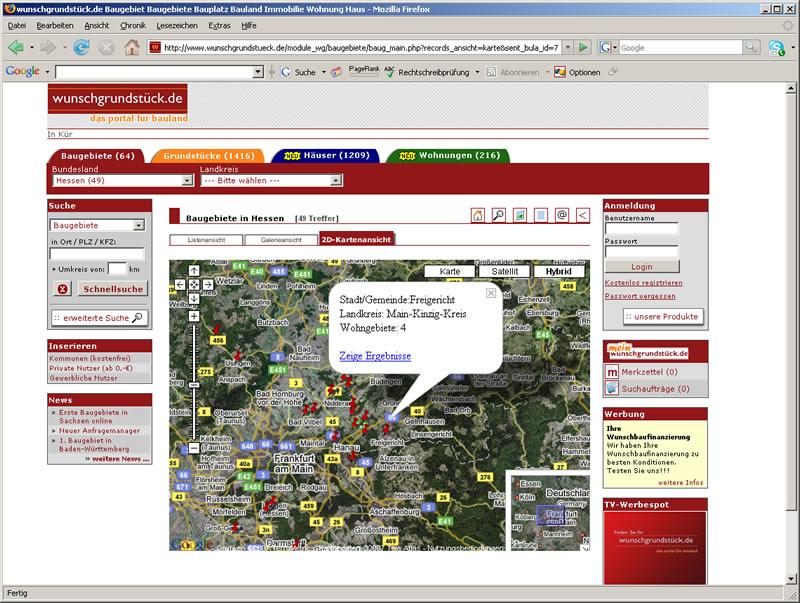Select the Häuser (1209) tab
The image size is (800, 603).
326,156
